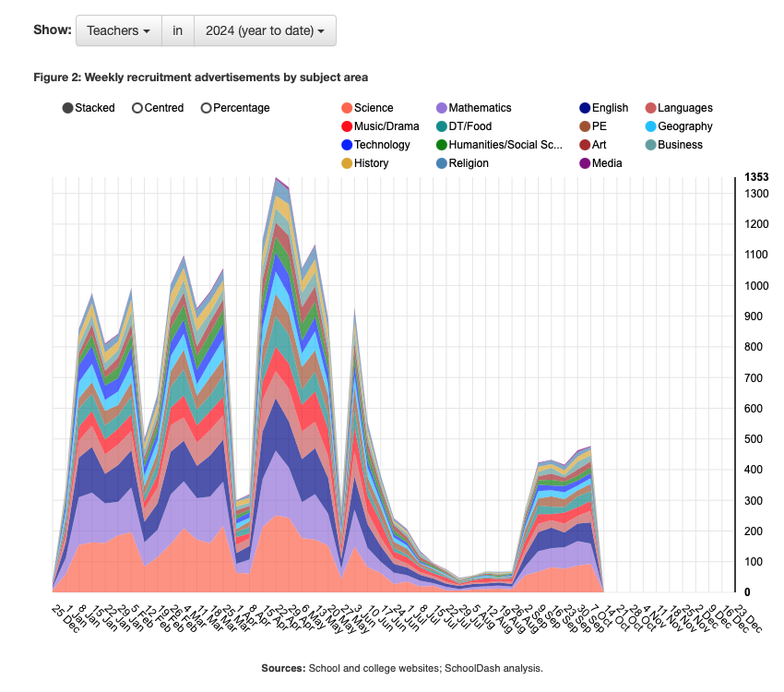
Task: Click the Religion legend label text
Action: coord(469,163)
